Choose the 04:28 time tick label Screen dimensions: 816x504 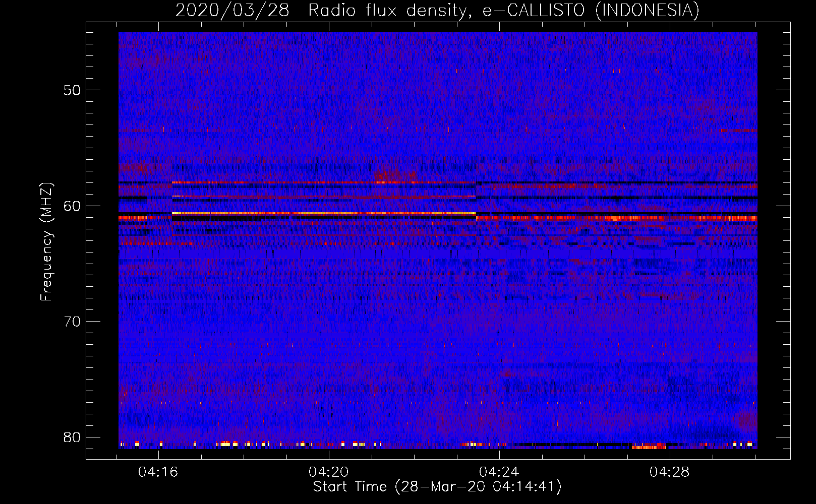pyautogui.click(x=670, y=472)
